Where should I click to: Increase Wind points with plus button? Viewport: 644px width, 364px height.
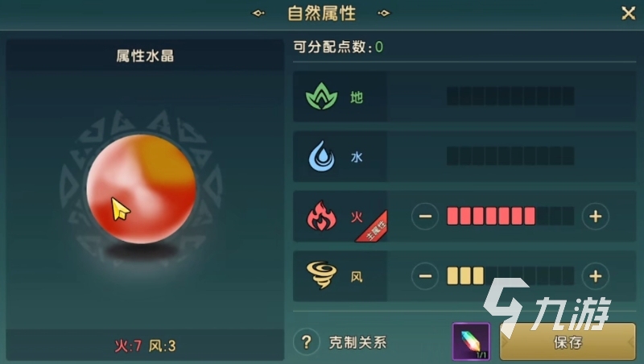[596, 275]
